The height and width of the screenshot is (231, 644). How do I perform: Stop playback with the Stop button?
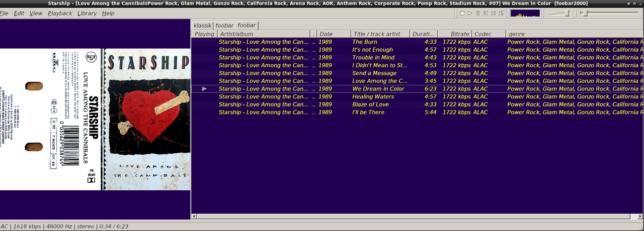click(x=461, y=13)
